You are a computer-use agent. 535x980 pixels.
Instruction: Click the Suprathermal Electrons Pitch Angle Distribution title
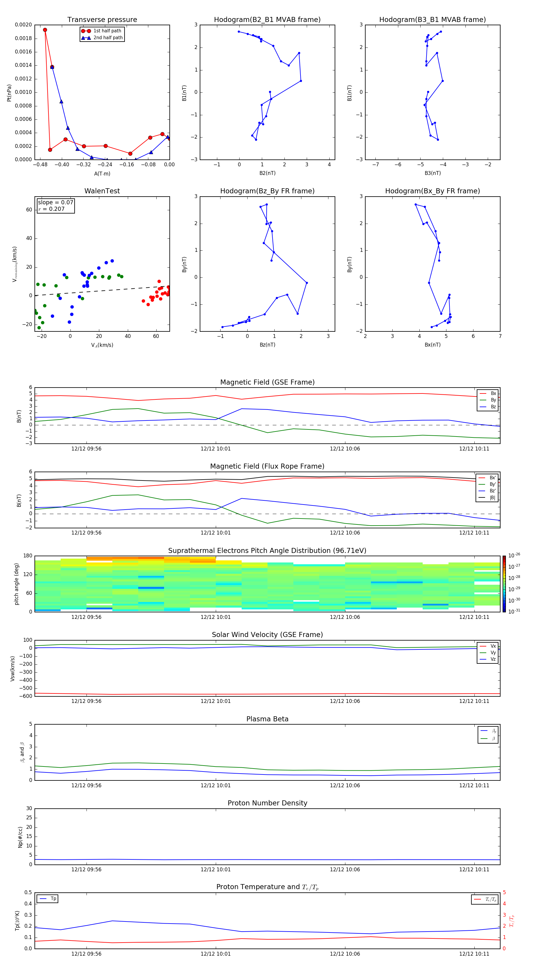267,551
